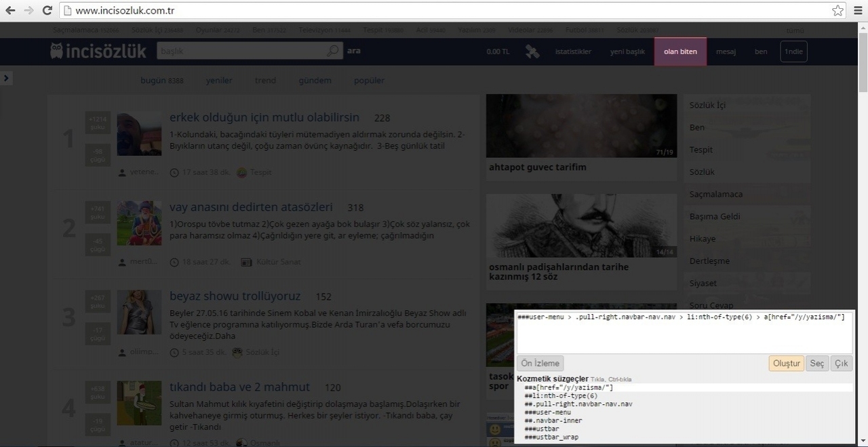Bookmark this page with the star icon
Image resolution: width=868 pixels, height=447 pixels.
[837, 10]
